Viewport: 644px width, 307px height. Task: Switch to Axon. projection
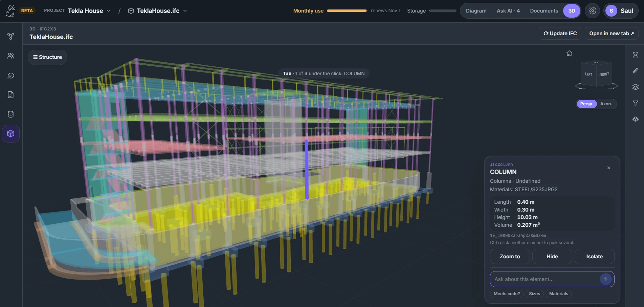606,104
